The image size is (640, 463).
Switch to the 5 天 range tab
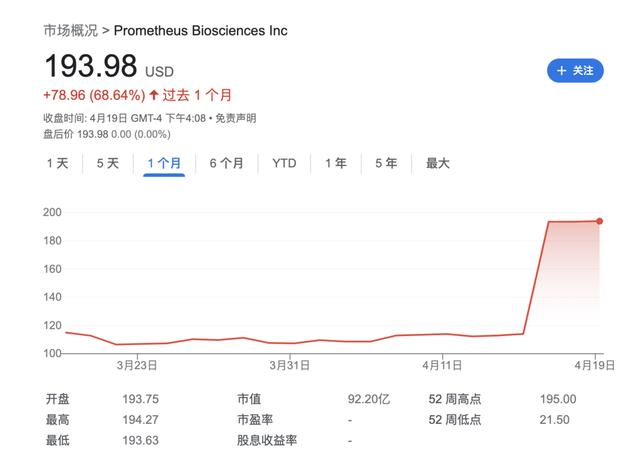pos(107,163)
